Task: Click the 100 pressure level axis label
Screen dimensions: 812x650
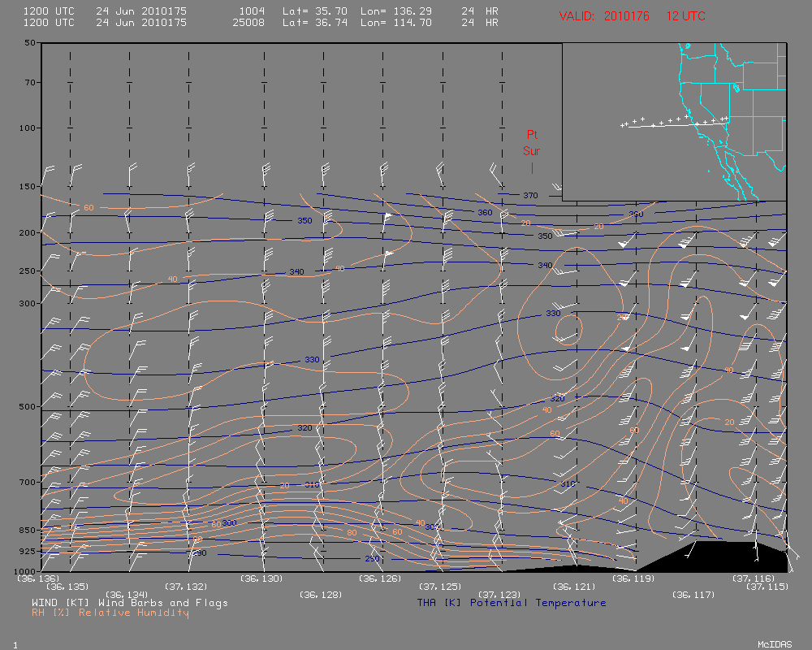Action: pyautogui.click(x=29, y=128)
